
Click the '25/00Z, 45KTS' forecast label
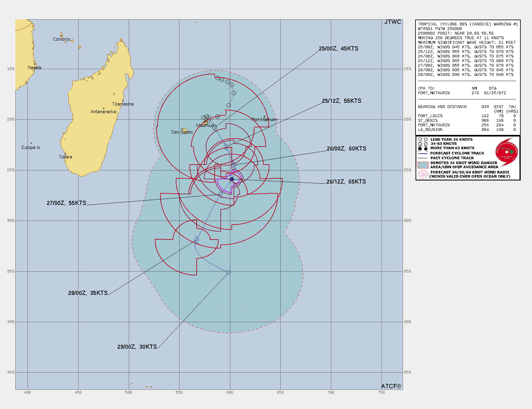coord(338,48)
